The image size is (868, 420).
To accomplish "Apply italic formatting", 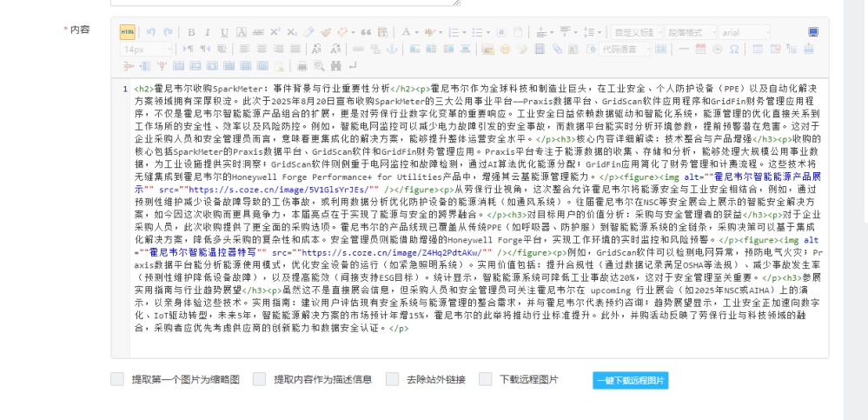I will [208, 32].
